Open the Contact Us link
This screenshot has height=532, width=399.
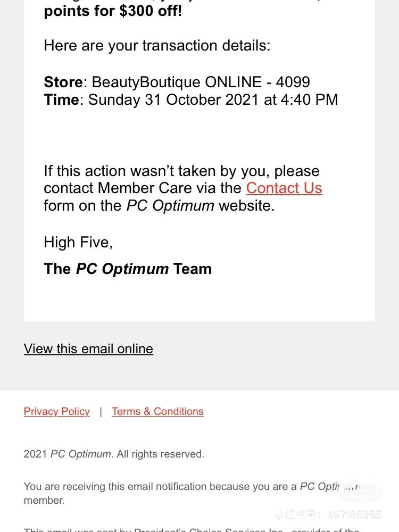284,188
